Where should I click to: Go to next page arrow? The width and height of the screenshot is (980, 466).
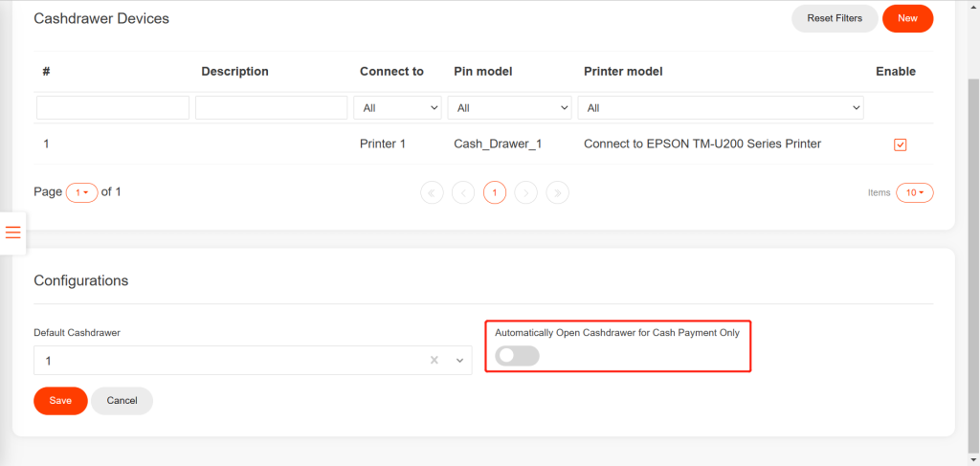525,192
